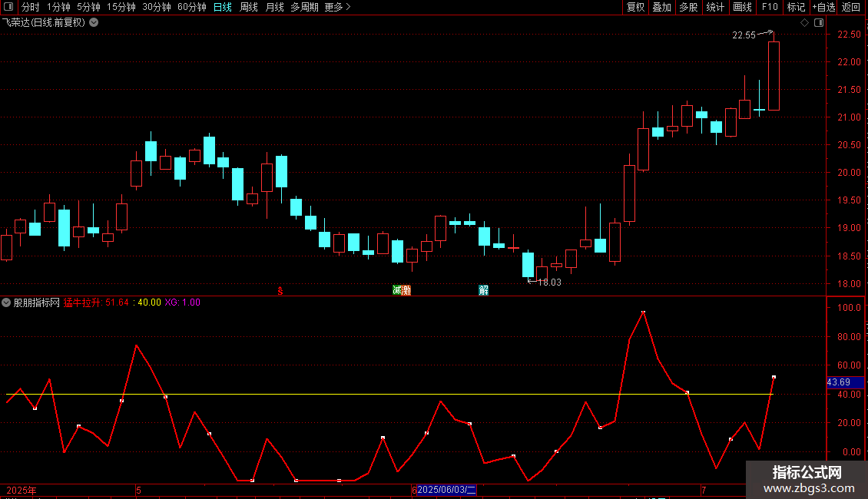Click the 标记 mark button
The width and height of the screenshot is (868, 499).
click(x=796, y=7)
